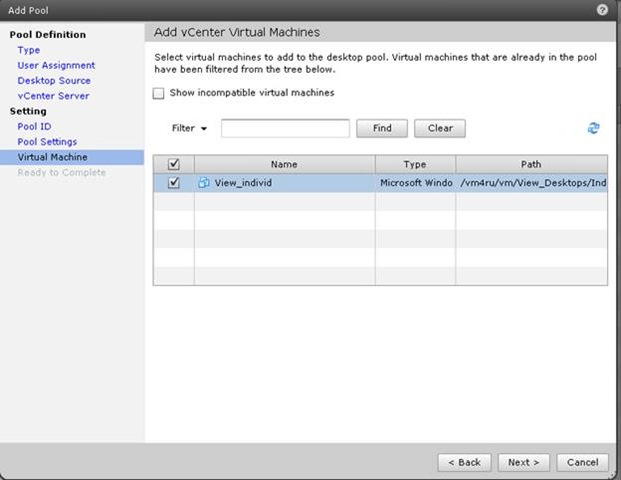Image resolution: width=621 pixels, height=480 pixels.
Task: Click the Clear button
Action: pos(440,128)
